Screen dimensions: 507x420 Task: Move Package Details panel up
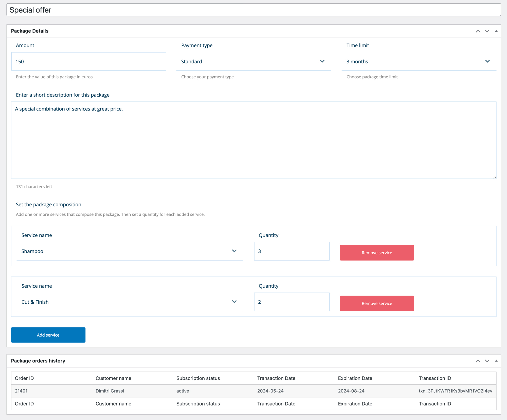click(x=478, y=31)
